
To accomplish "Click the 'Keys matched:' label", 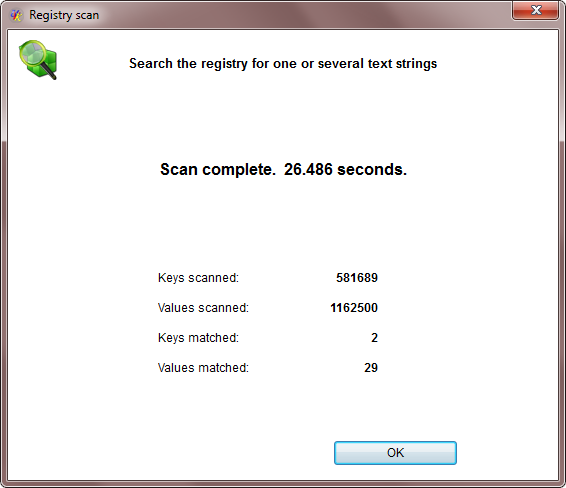I will click(198, 337).
